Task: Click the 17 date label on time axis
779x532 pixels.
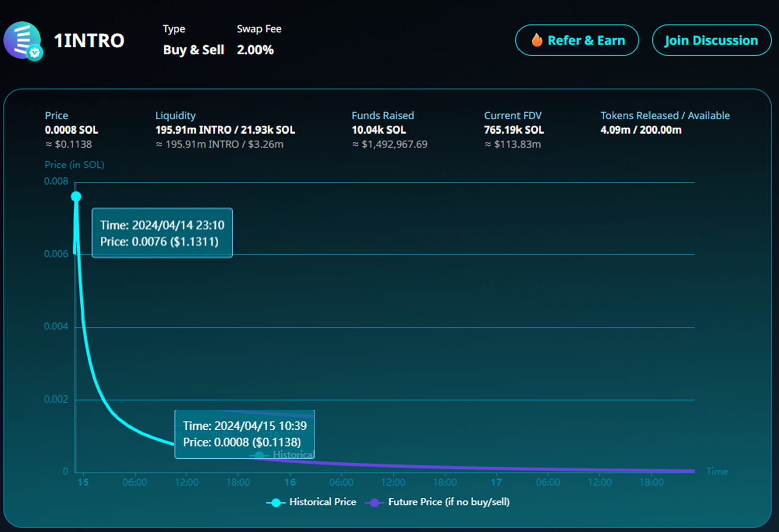Action: [496, 482]
